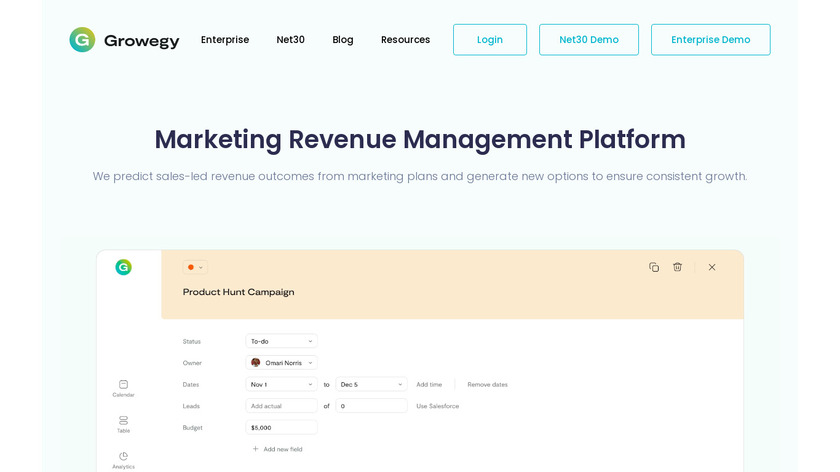
Task: Click the trash delete icon
Action: 677,267
